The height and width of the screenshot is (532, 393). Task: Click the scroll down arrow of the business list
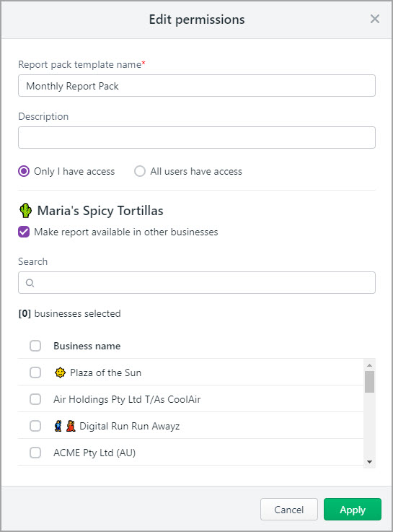pyautogui.click(x=369, y=462)
